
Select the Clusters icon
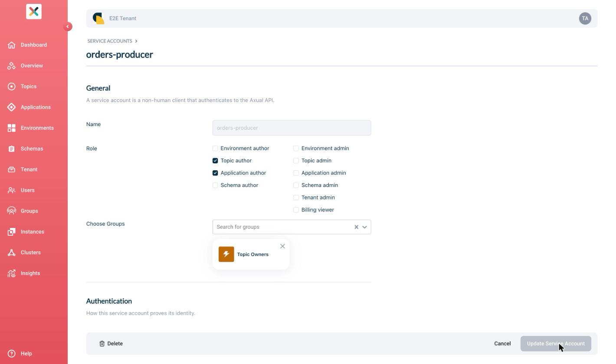click(x=12, y=253)
